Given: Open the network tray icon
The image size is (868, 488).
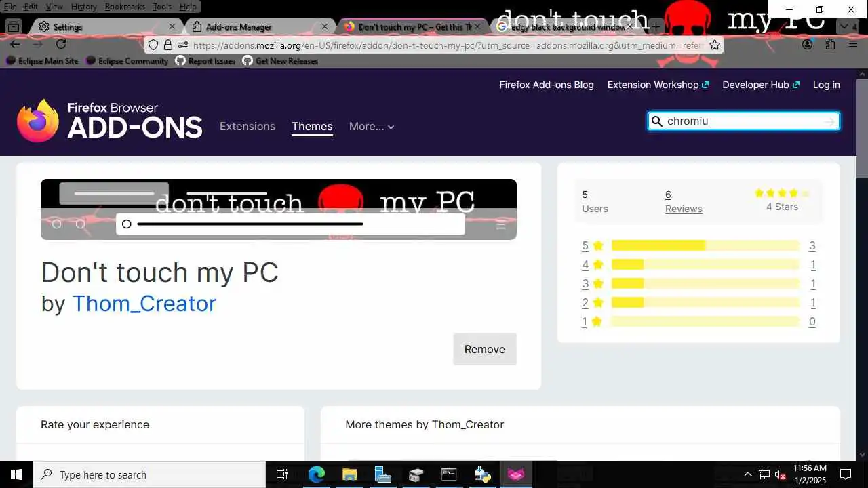Looking at the screenshot, I should coord(764,474).
